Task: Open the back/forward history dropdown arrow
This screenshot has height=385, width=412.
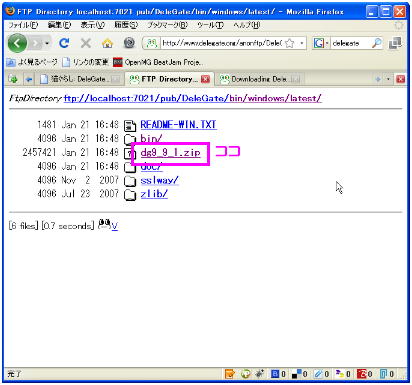Action: [x=47, y=43]
